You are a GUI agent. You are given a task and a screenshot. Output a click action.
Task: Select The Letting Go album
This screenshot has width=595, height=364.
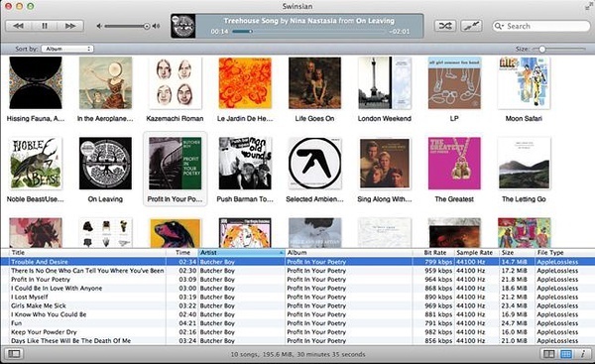click(x=524, y=164)
